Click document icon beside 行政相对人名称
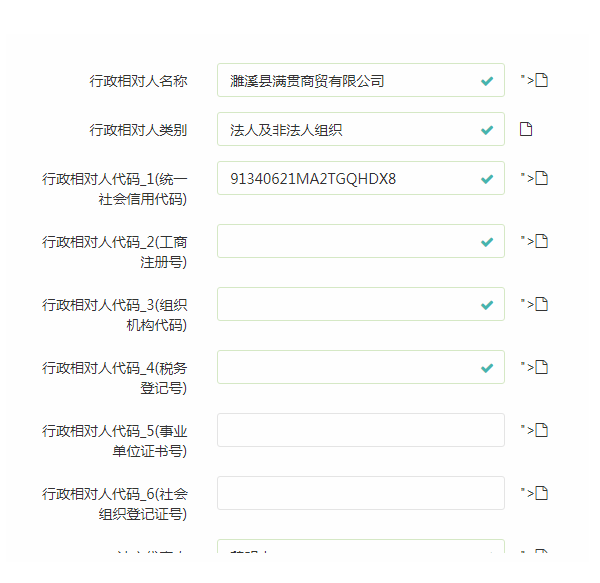600x583 pixels. click(x=541, y=80)
